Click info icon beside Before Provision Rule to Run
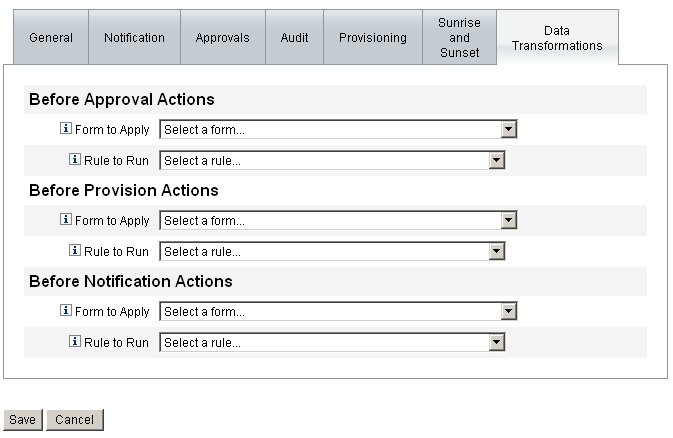The height and width of the screenshot is (438, 673). click(x=75, y=251)
